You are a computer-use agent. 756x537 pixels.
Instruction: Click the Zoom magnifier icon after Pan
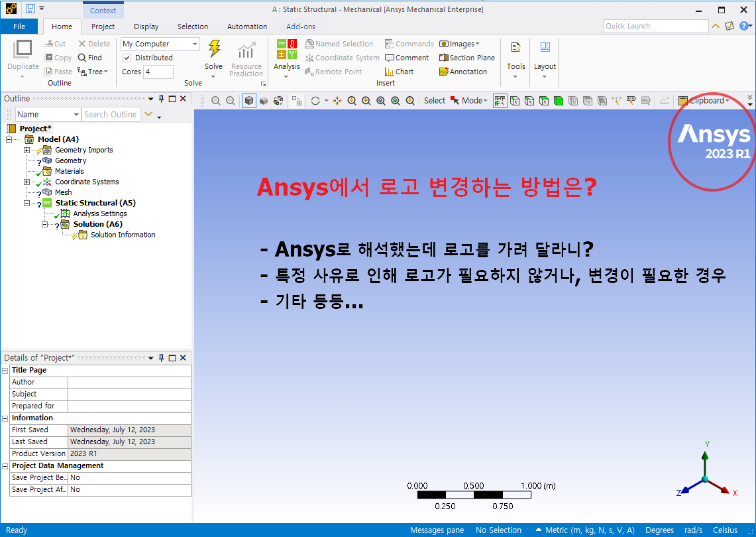(x=352, y=101)
